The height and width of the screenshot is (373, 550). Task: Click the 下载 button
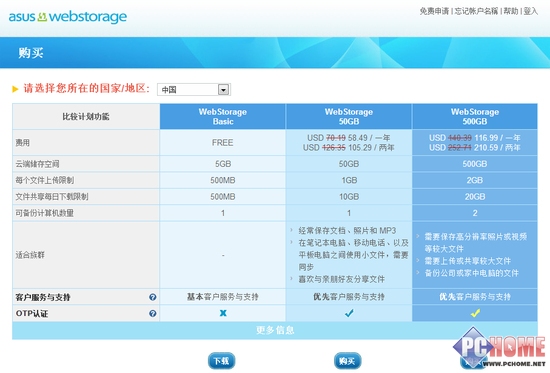tap(221, 361)
